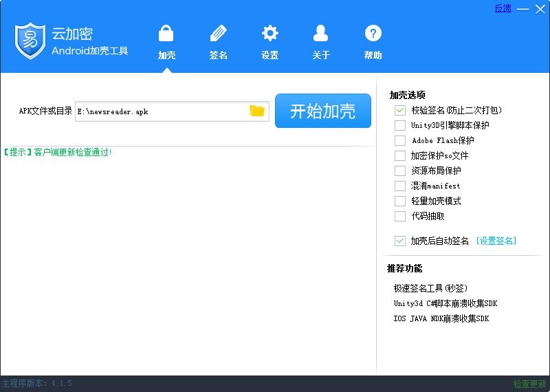Enable Adobe Flash保护 checkbox
550x392 pixels.
[x=400, y=140]
